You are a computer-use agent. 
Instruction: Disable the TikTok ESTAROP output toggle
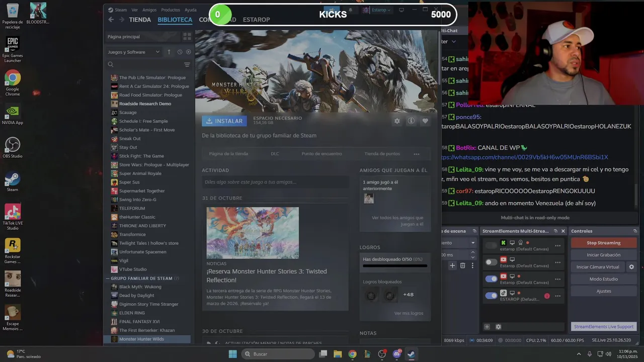[x=491, y=296]
